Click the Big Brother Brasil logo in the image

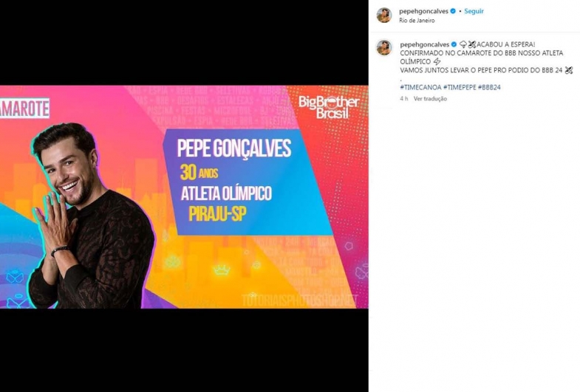coord(329,107)
